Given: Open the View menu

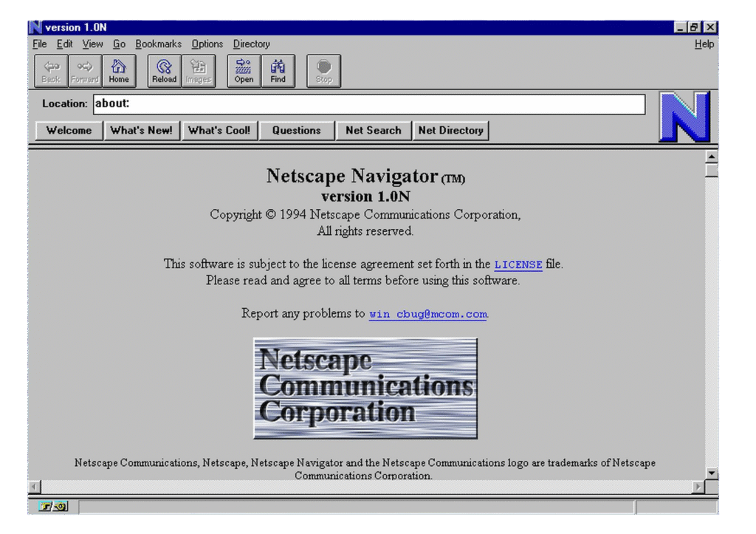Looking at the screenshot, I should point(92,44).
